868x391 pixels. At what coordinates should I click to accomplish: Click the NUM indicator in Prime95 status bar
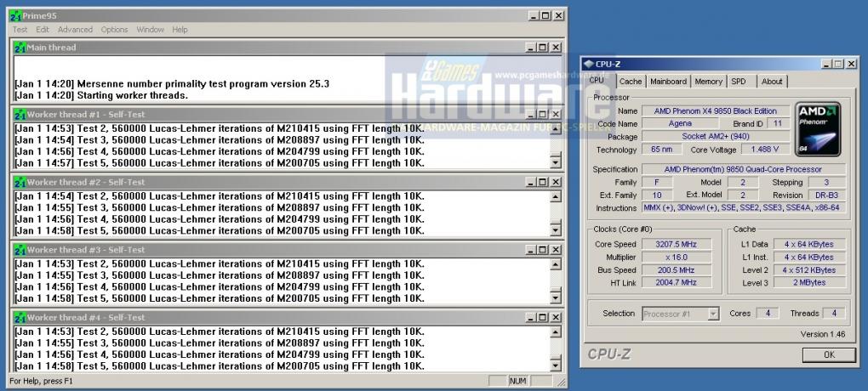(x=517, y=381)
